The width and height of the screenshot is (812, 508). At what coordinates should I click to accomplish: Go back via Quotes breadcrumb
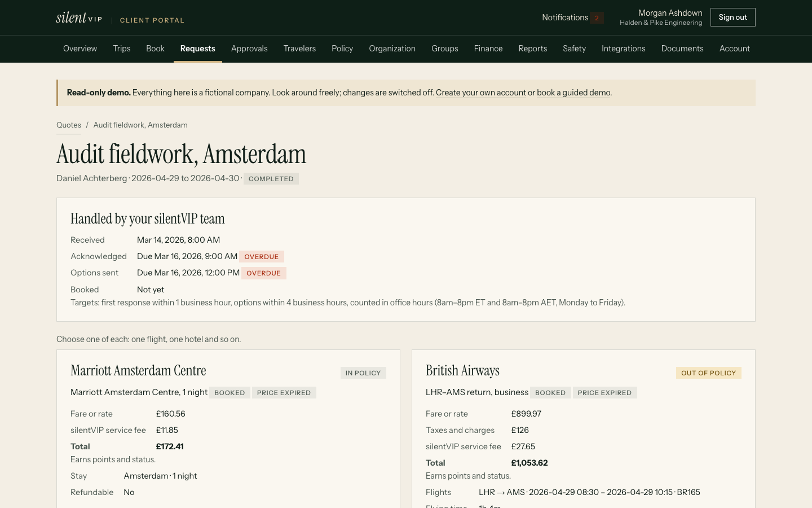click(x=69, y=125)
